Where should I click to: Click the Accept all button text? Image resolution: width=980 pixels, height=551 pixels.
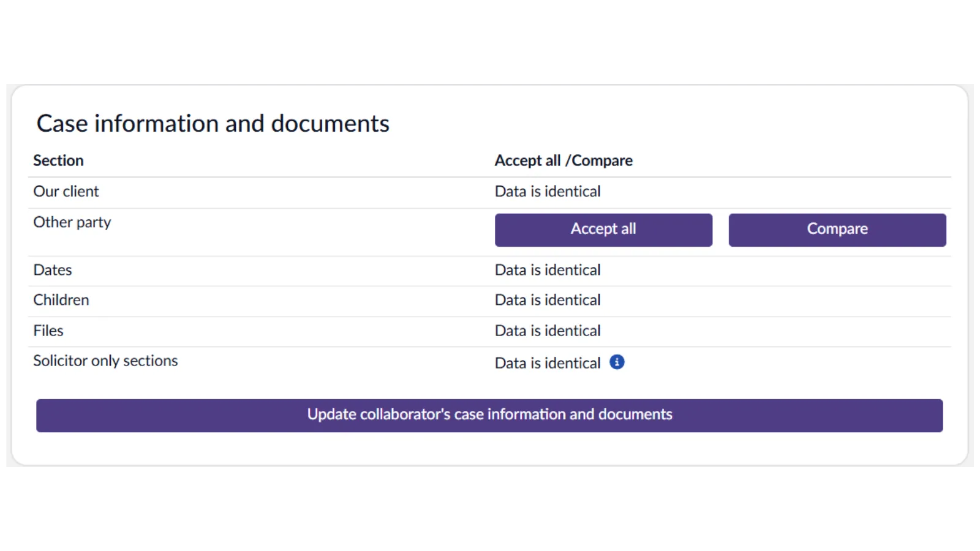click(603, 229)
